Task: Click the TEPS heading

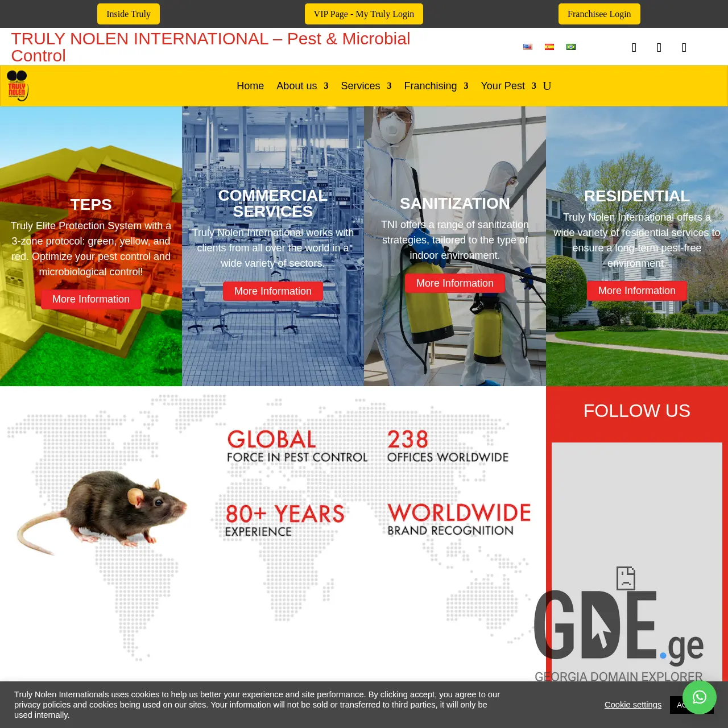Action: (91, 204)
